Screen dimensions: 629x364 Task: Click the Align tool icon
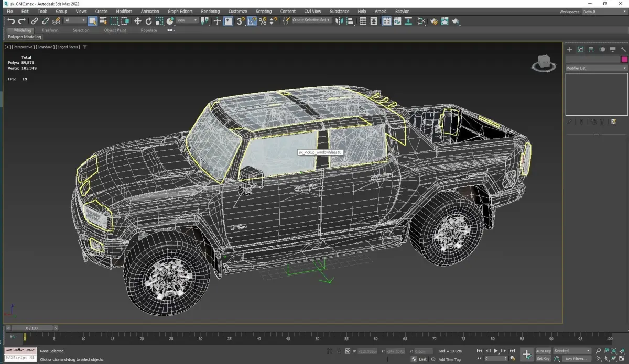pyautogui.click(x=350, y=21)
